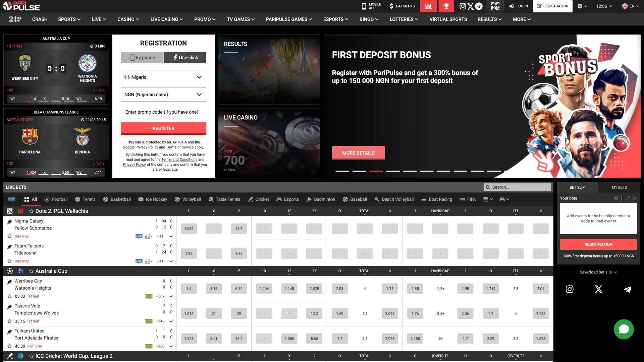
Task: Open the X icon in top header
Action: point(471,6)
